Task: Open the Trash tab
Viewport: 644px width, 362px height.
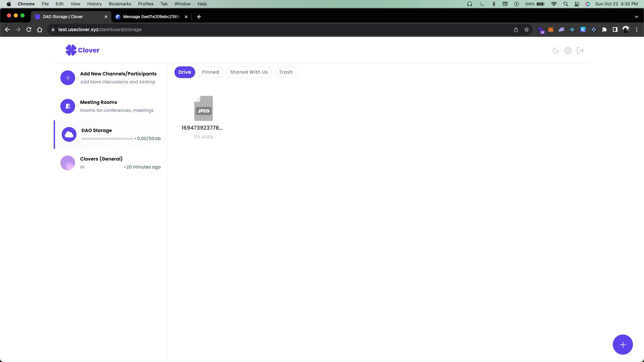Action: 286,72
